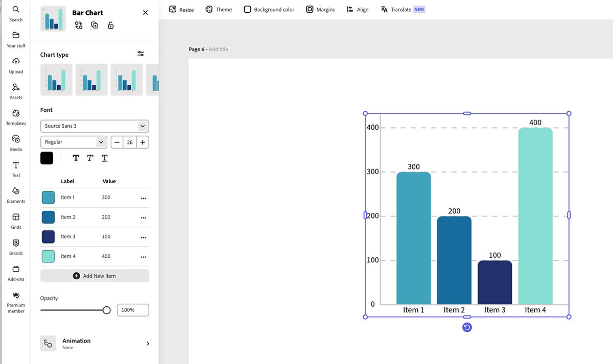Viewport: 613px width, 364px height.
Task: Click the value 400 for Item 4
Action: click(106, 256)
